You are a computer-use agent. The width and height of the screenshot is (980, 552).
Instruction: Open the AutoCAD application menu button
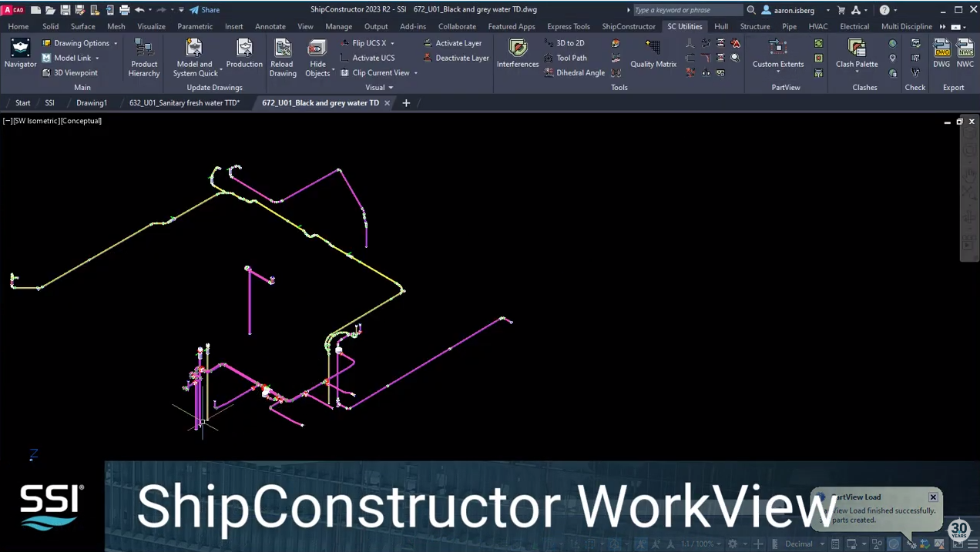click(x=14, y=10)
